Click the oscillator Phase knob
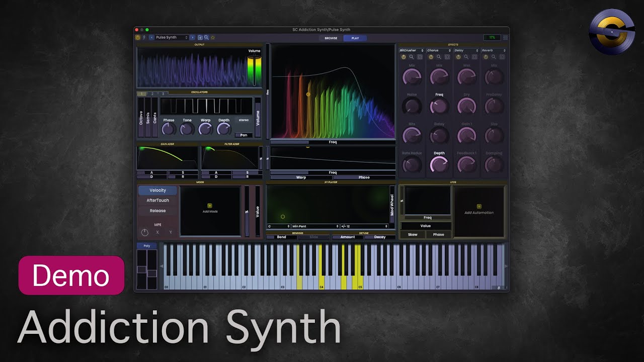Image resolution: width=644 pixels, height=362 pixels. [x=169, y=129]
